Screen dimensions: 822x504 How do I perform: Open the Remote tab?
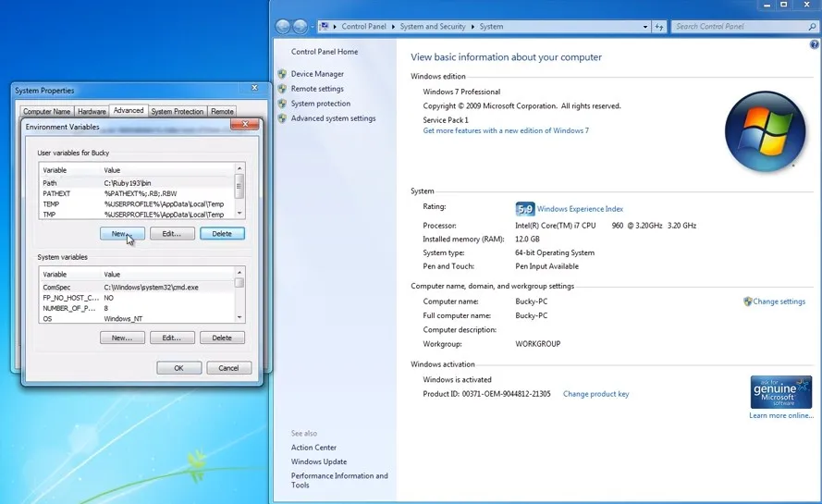point(222,112)
